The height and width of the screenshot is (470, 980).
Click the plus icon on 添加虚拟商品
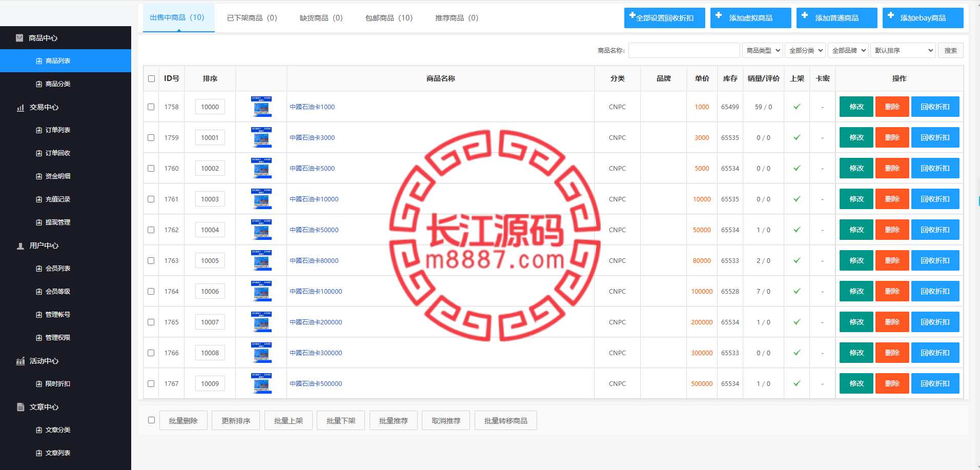(x=719, y=15)
